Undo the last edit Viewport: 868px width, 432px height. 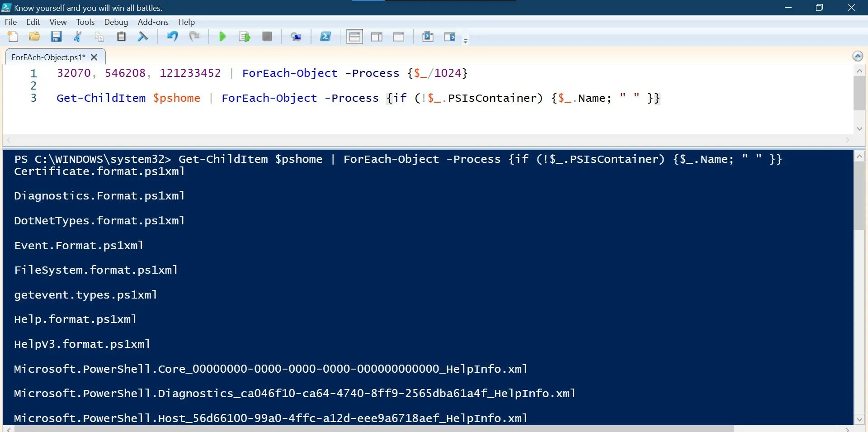172,37
